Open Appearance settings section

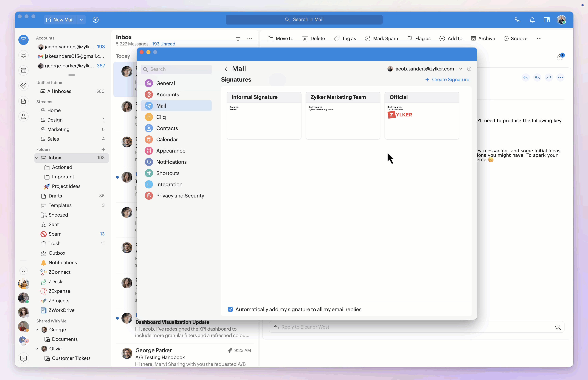(x=171, y=151)
